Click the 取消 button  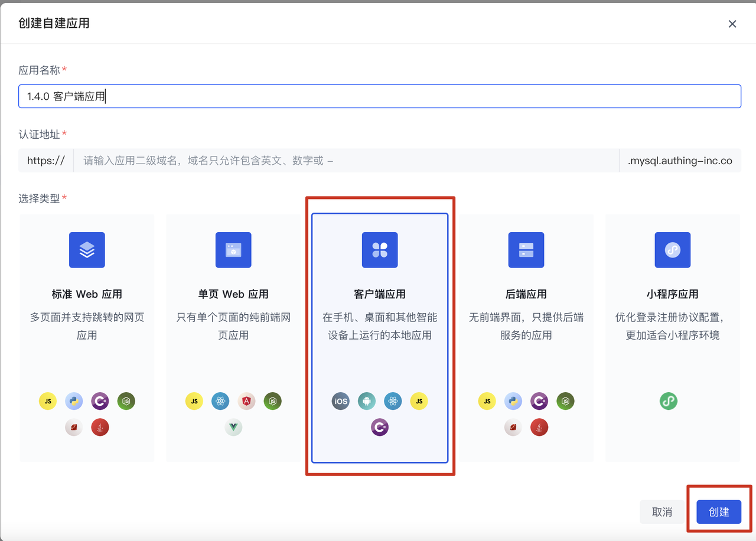(x=662, y=511)
